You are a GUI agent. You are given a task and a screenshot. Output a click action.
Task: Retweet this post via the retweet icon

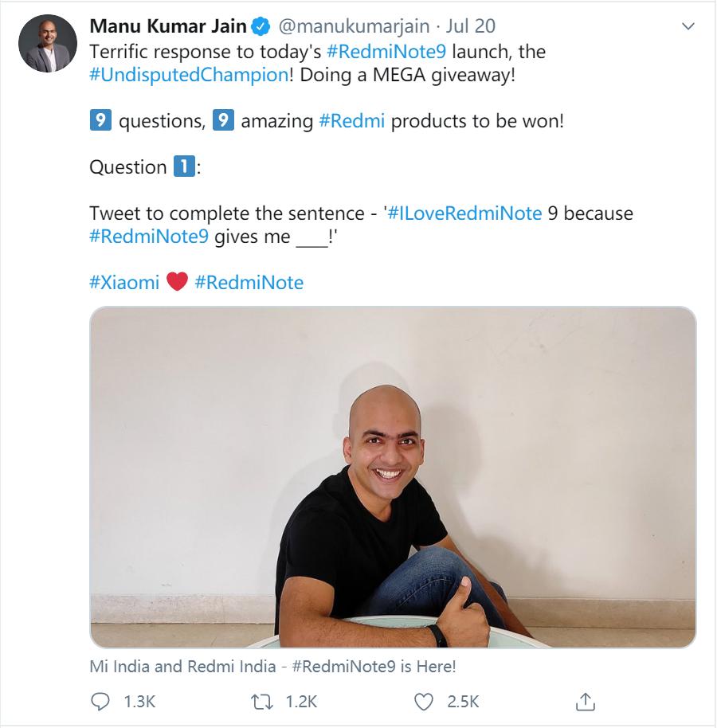[261, 702]
